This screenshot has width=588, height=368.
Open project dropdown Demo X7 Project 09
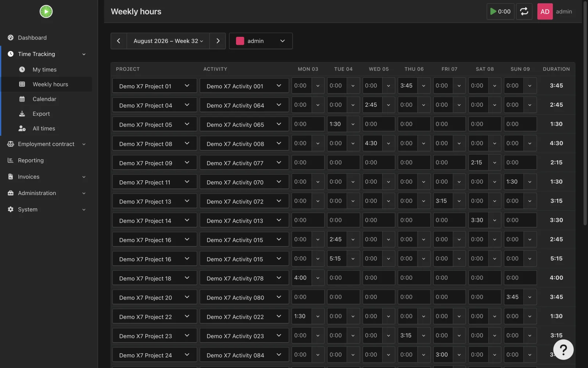(154, 163)
